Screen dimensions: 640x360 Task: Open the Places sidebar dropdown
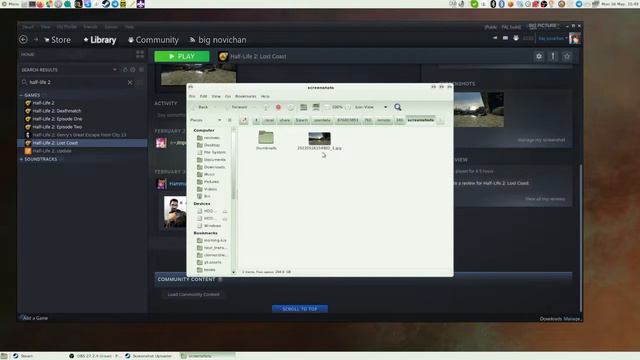click(x=206, y=120)
